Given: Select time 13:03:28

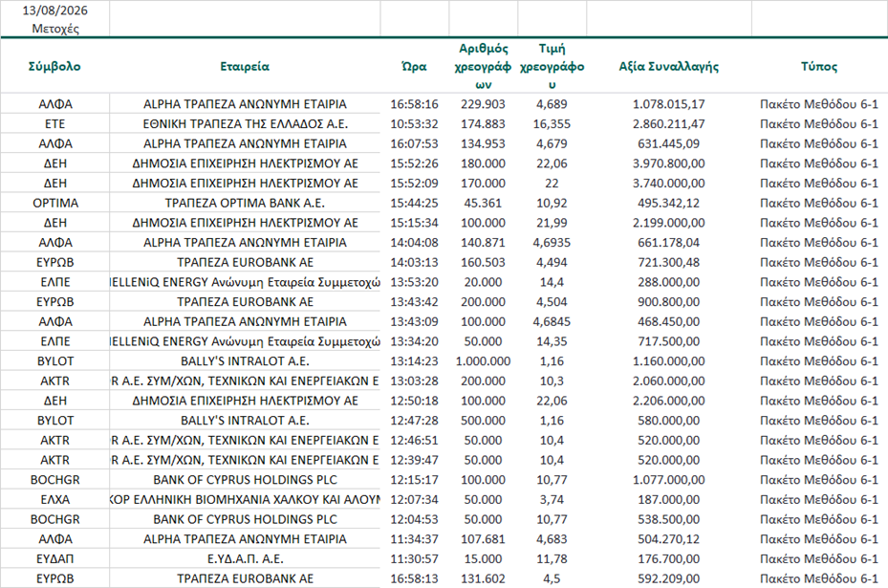Looking at the screenshot, I should tap(415, 381).
